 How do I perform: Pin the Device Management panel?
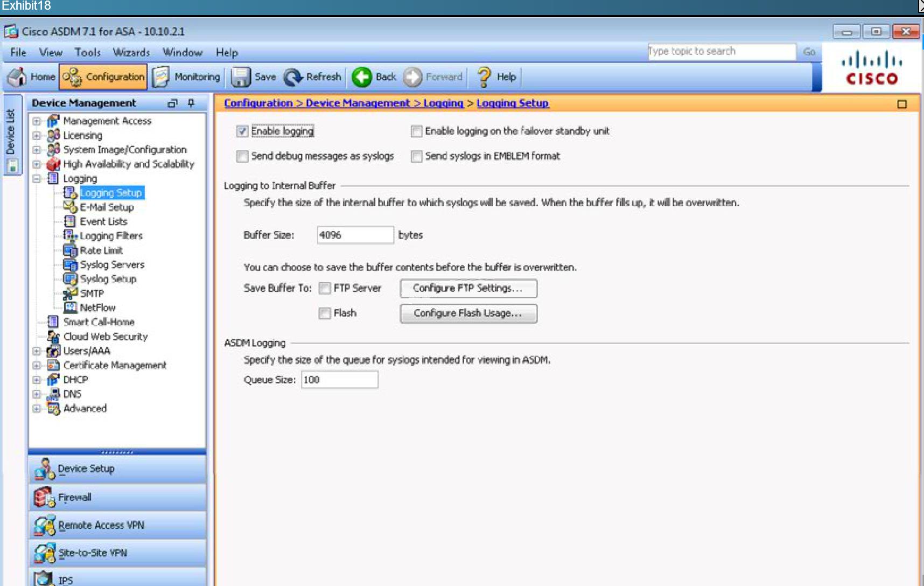click(191, 103)
